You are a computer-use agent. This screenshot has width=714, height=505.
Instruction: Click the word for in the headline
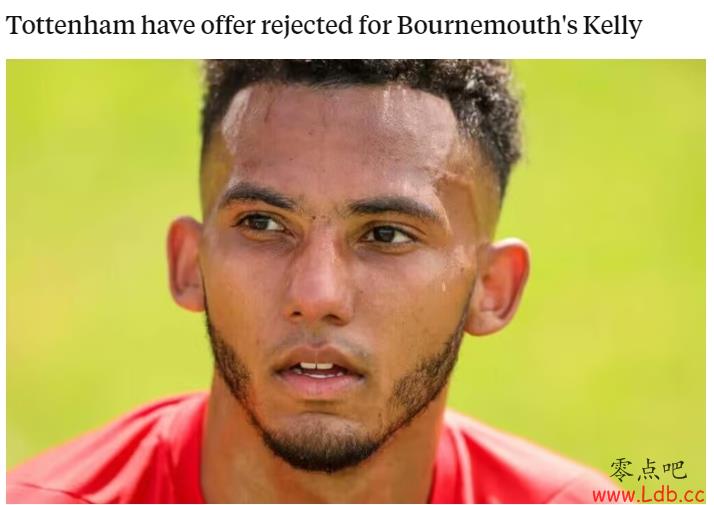(x=375, y=25)
